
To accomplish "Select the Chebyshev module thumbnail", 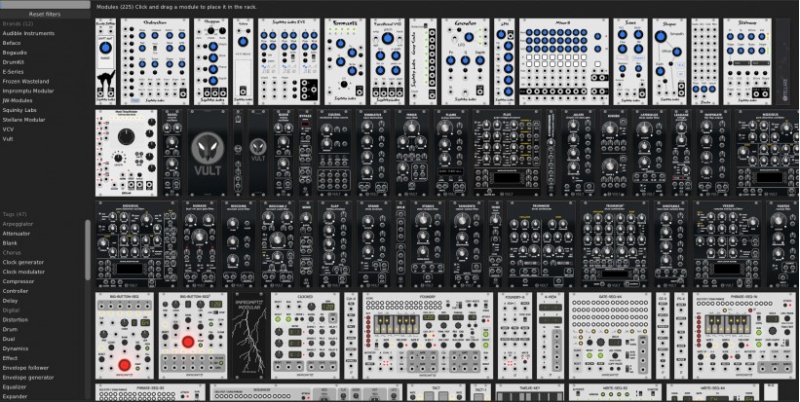I will point(155,62).
